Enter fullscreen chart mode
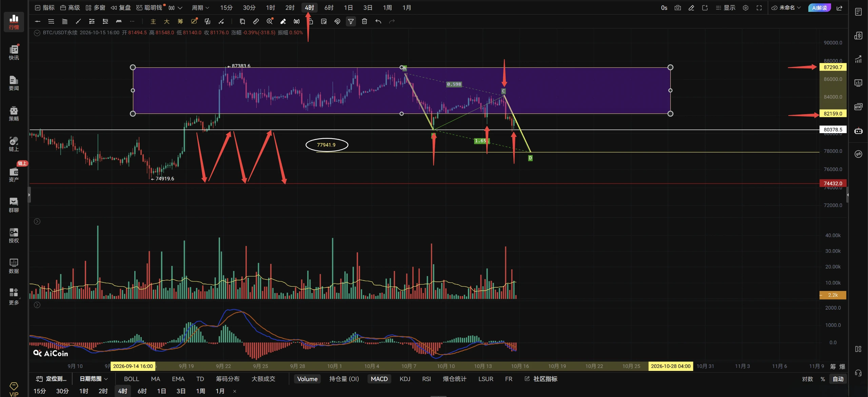Screen dimensions: 868x397 point(759,8)
